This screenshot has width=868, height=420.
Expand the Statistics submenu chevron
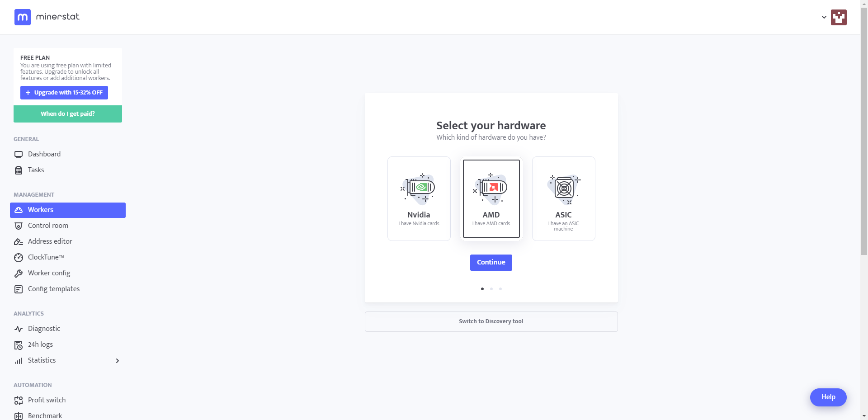(x=118, y=361)
